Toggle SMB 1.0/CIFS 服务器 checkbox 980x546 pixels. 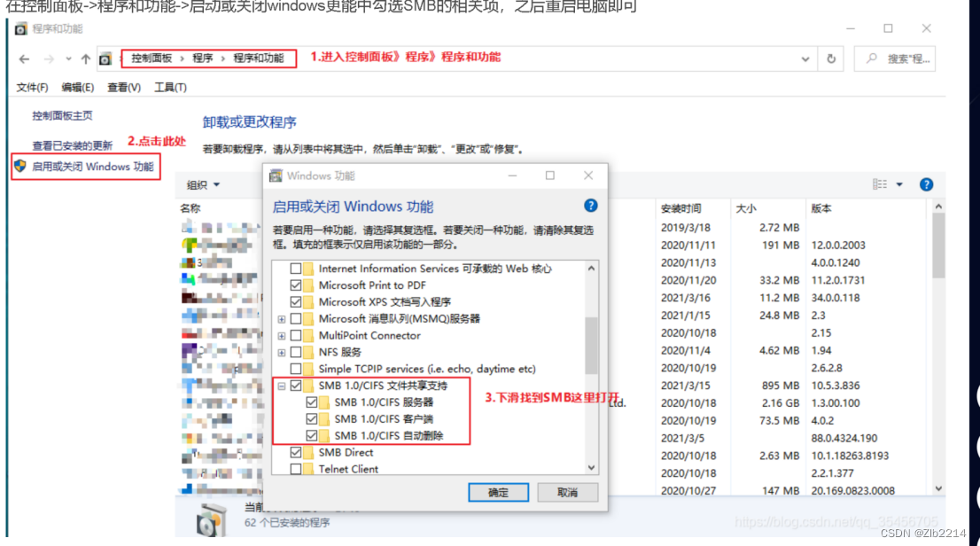click(x=311, y=402)
